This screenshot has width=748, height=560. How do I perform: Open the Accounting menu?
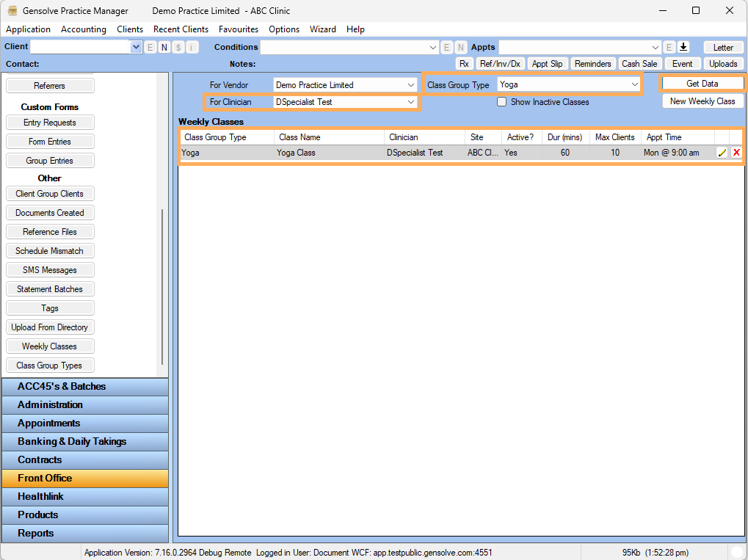[84, 29]
